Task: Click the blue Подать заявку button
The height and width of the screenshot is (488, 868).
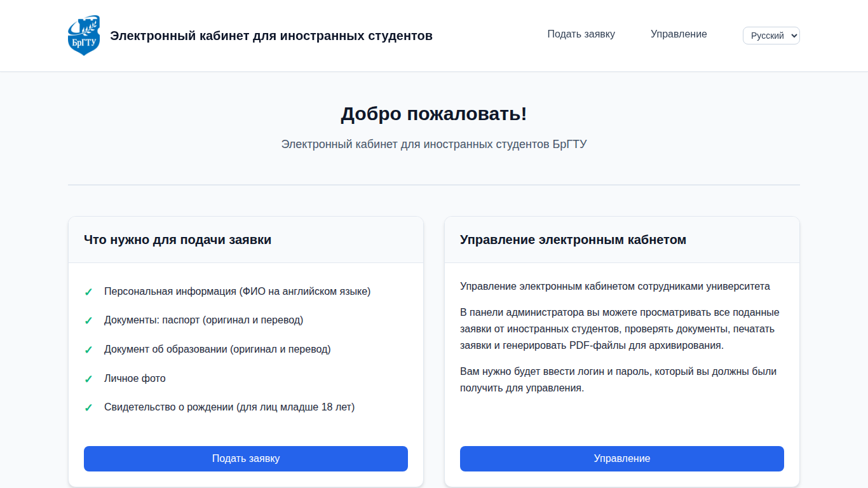Action: coord(246,459)
